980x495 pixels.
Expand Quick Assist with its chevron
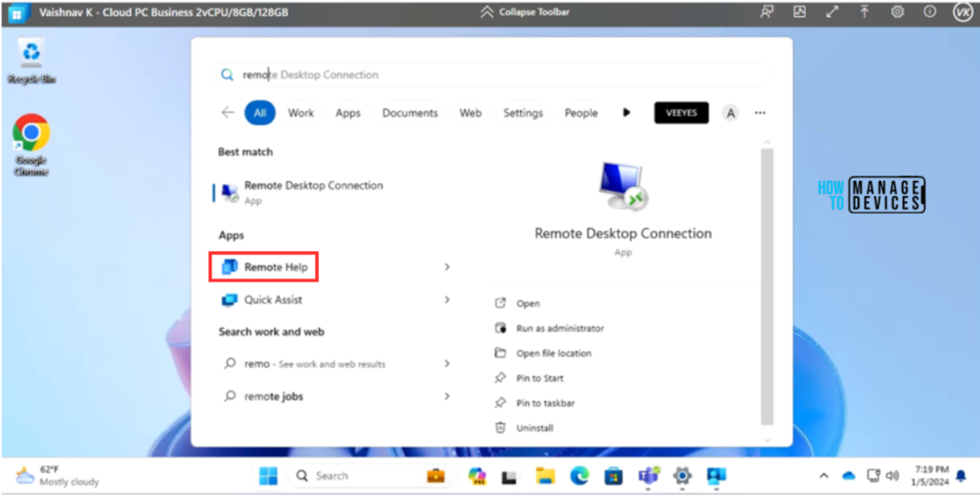pyautogui.click(x=447, y=300)
